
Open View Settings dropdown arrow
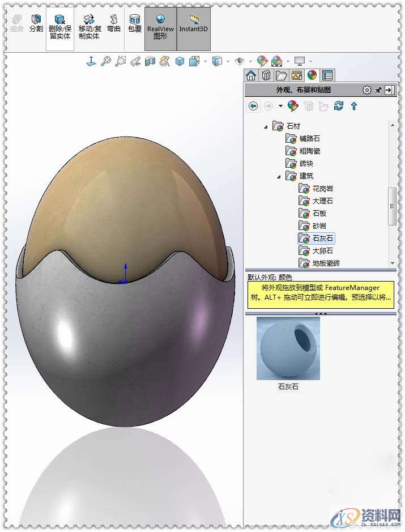(311, 62)
